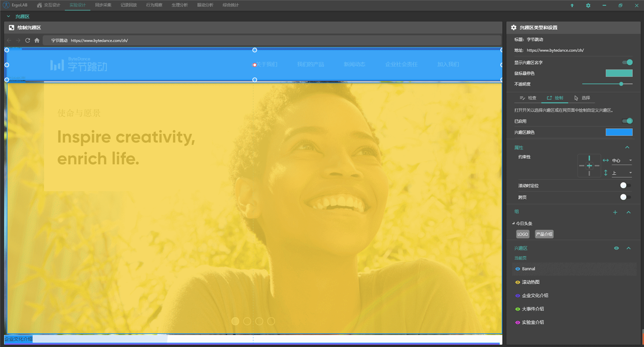Toggle the 滚动时定位 switch

[x=626, y=186]
